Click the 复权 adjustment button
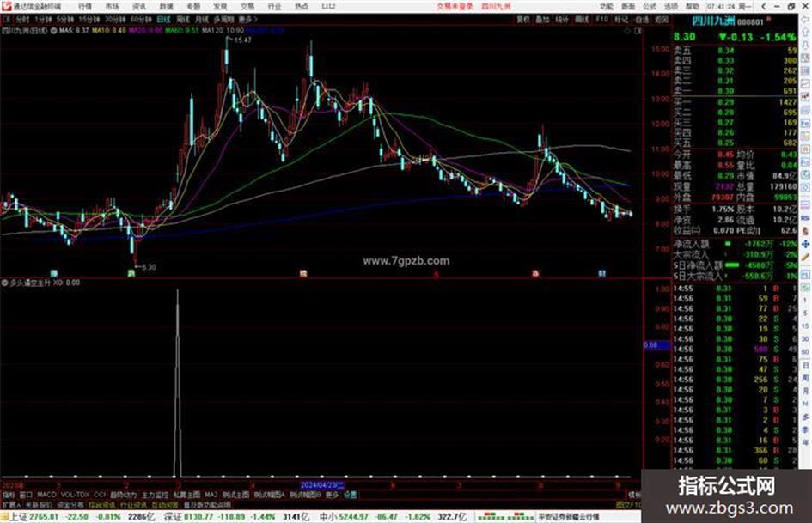The width and height of the screenshot is (812, 523). click(523, 19)
